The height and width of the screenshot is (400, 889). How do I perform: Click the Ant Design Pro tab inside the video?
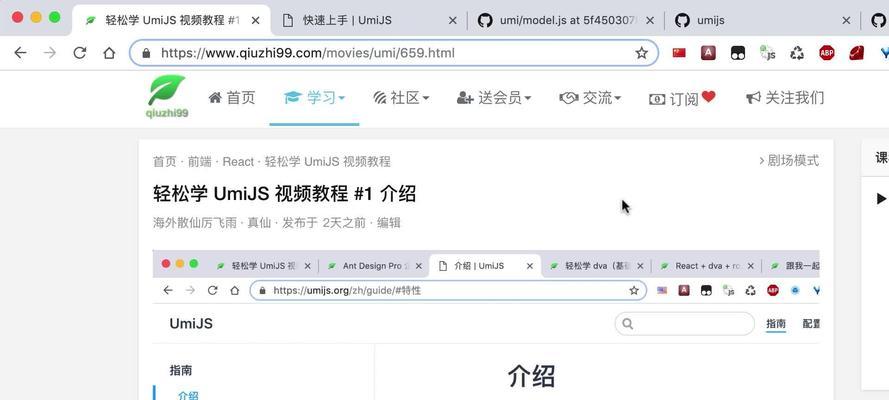pos(372,266)
